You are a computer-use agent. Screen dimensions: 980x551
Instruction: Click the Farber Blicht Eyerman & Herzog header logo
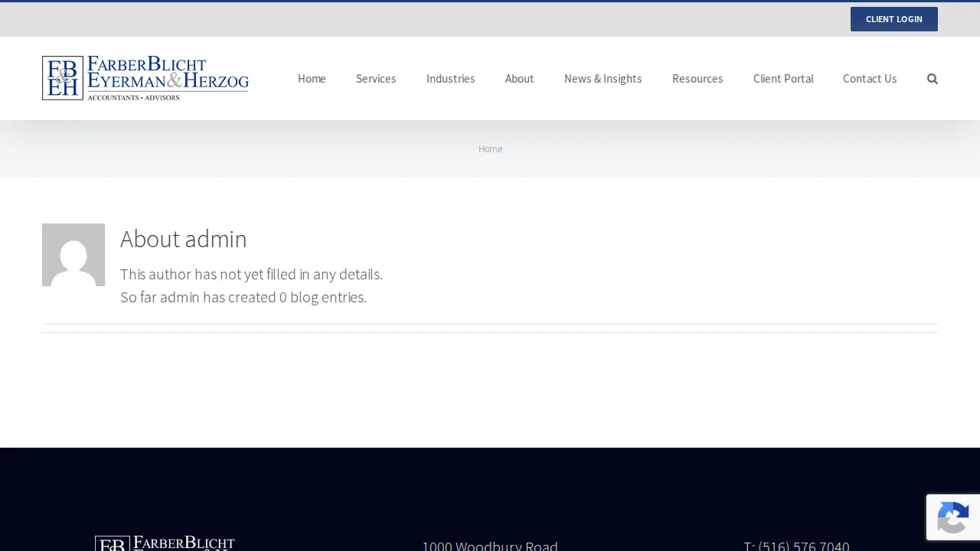pos(145,78)
